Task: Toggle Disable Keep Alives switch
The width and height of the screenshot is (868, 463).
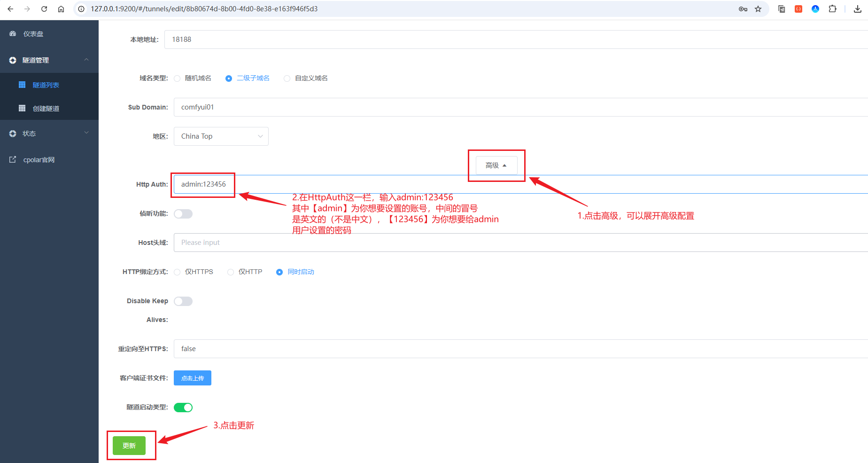Action: 183,301
